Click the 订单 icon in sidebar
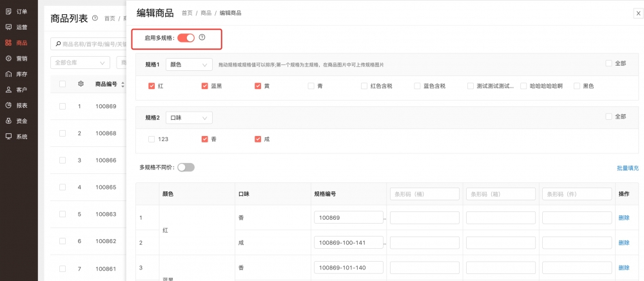 coord(8,12)
